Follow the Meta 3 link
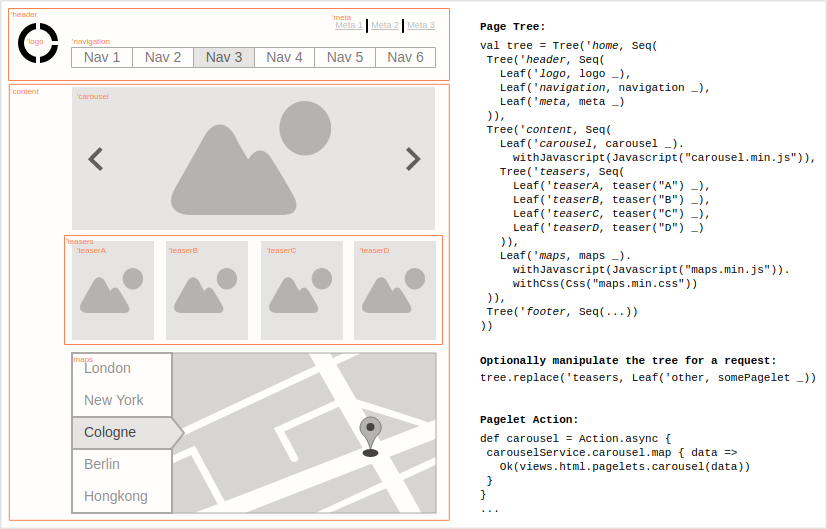This screenshot has width=827, height=529. (x=421, y=25)
